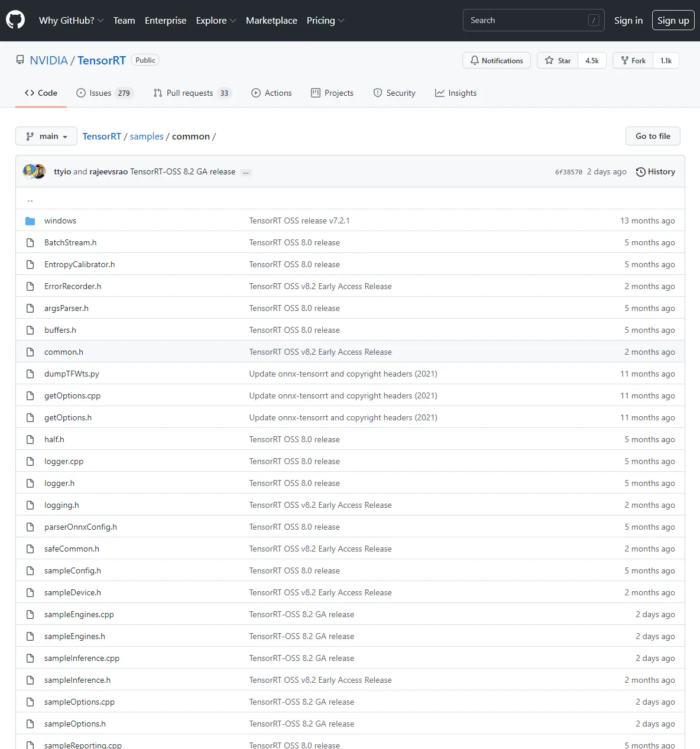Viewport: 700px width, 749px height.
Task: Navigate to the samples breadcrumb folder
Action: click(147, 136)
